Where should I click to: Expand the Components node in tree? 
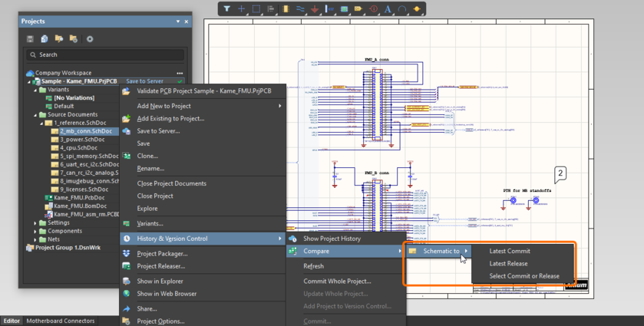point(35,231)
